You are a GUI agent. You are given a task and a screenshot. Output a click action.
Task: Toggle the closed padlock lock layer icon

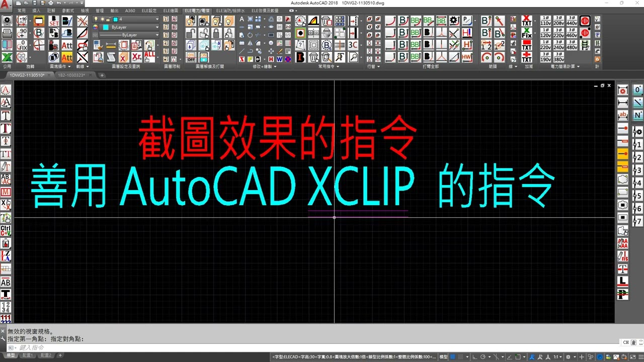pyautogui.click(x=216, y=33)
